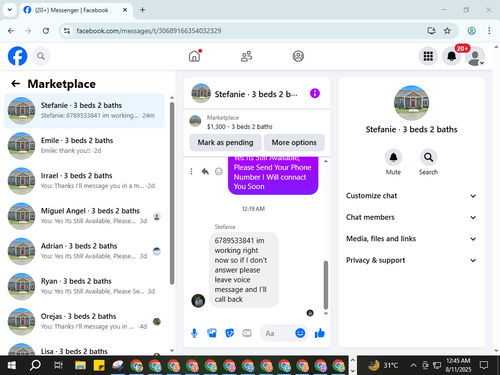Open the Ryan 3 beds 2 baths conversation
This screenshot has height=375, width=500.
coord(84,286)
